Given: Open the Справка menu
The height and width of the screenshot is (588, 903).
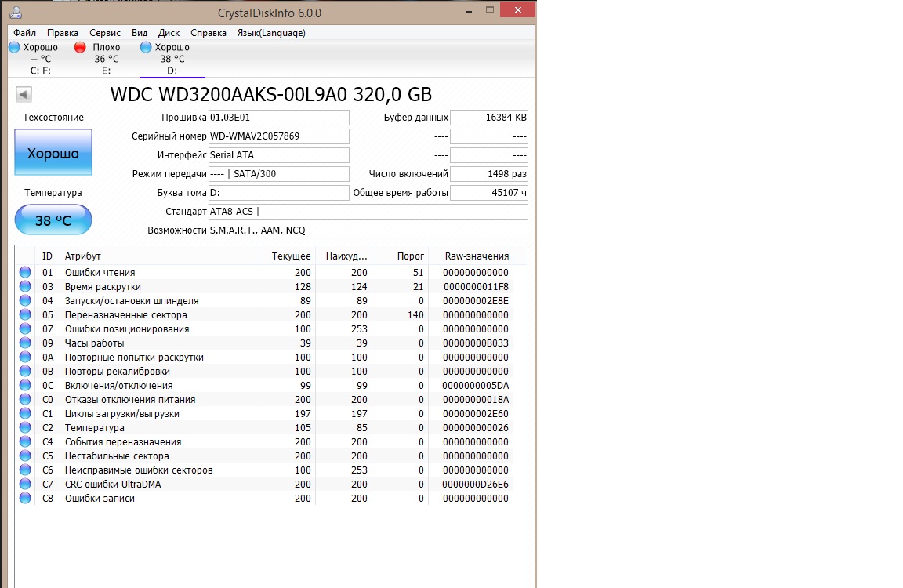Looking at the screenshot, I should [209, 33].
